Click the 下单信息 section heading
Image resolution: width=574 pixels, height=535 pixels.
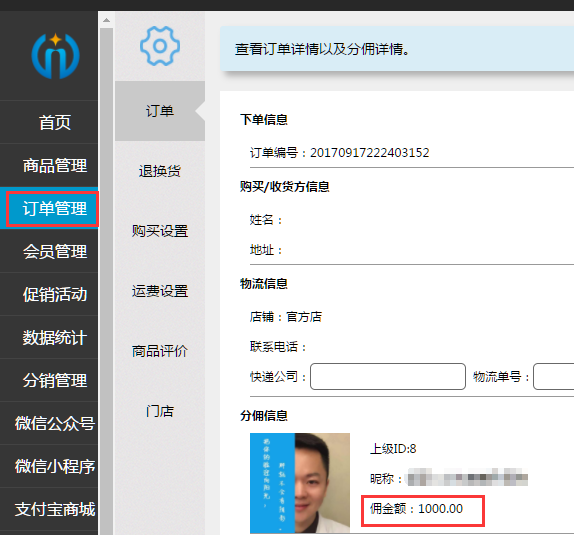pos(264,119)
